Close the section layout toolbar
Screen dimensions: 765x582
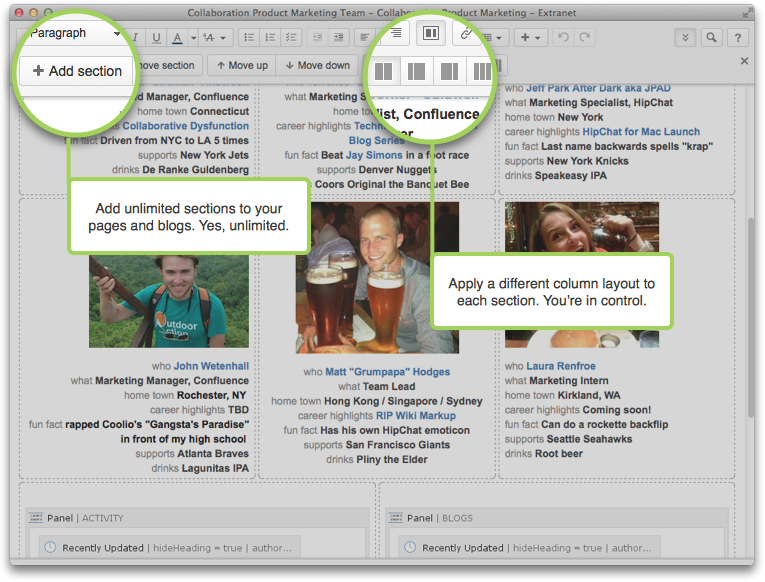744,61
